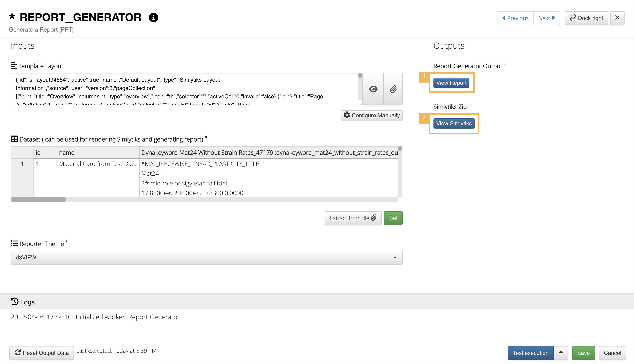Click the View Report button
The image size is (634, 364).
pos(451,83)
